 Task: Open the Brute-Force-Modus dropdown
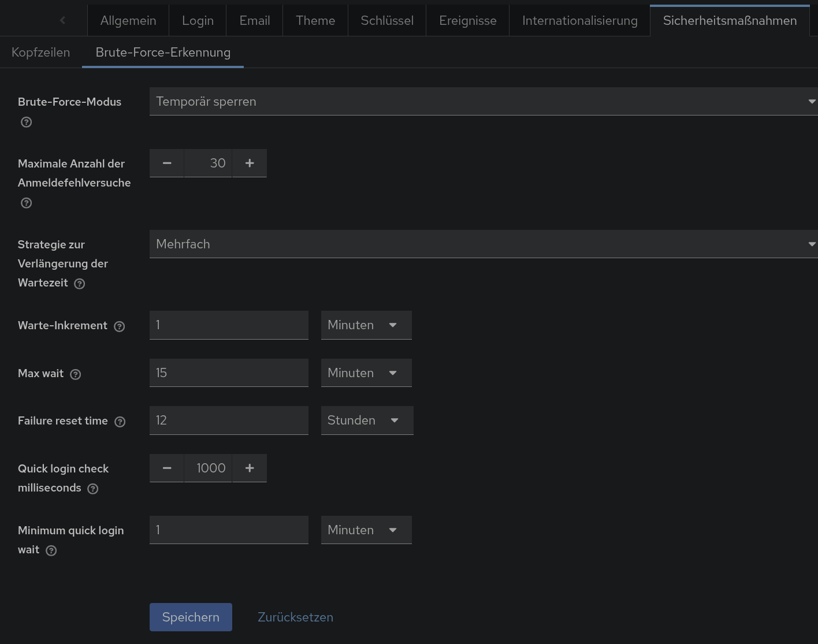point(483,102)
